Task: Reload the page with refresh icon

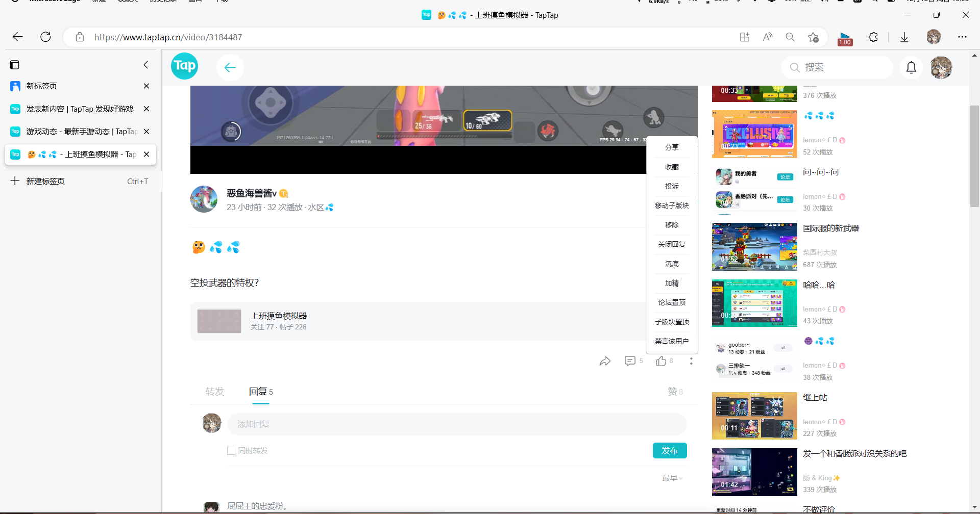Action: point(45,37)
